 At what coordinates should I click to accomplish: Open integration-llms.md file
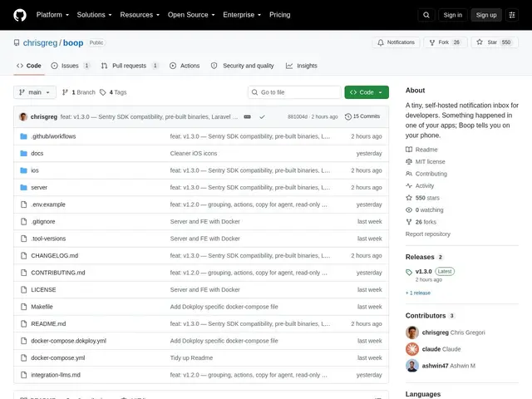pyautogui.click(x=56, y=375)
